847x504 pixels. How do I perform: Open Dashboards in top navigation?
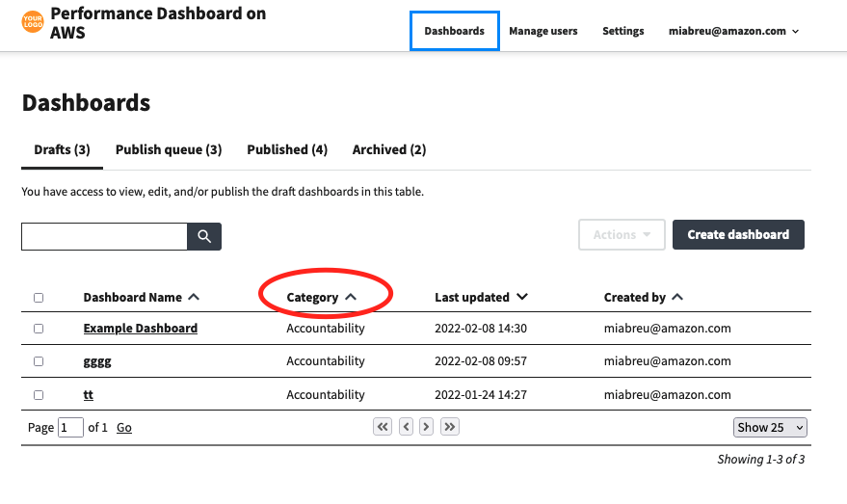[454, 32]
